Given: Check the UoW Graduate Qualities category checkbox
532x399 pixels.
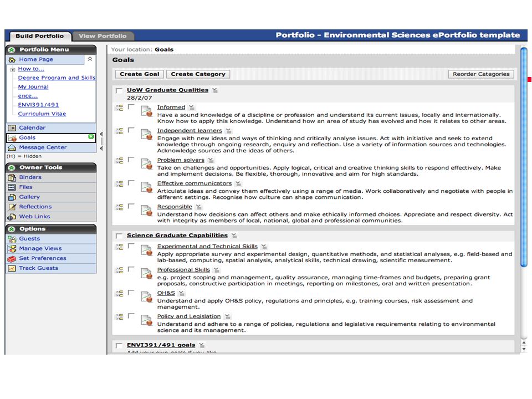Looking at the screenshot, I should [119, 90].
